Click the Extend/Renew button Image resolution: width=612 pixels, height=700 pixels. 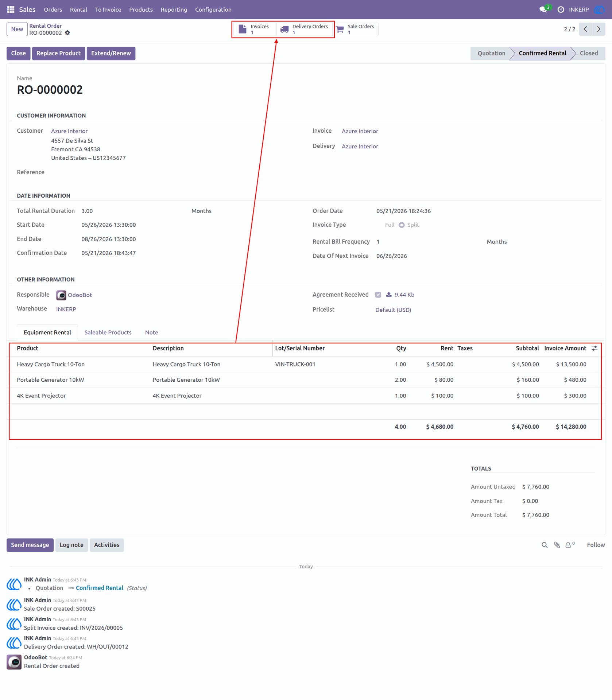pyautogui.click(x=111, y=53)
